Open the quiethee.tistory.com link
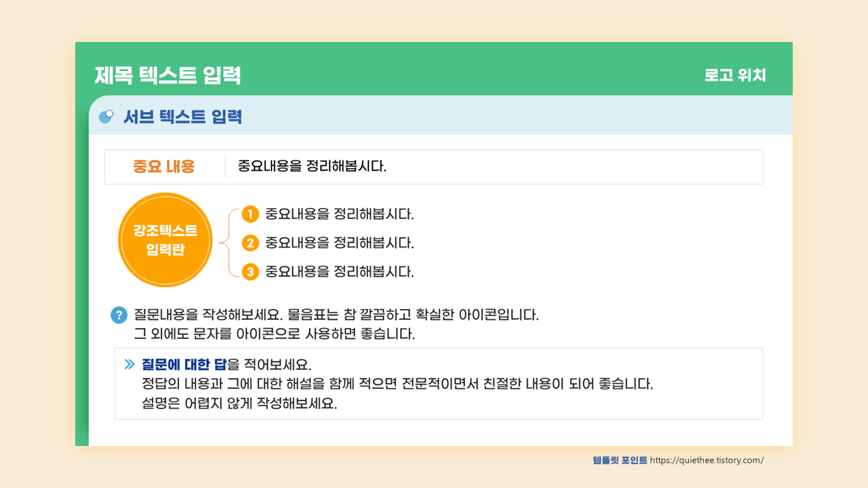868x488 pixels. click(x=707, y=460)
